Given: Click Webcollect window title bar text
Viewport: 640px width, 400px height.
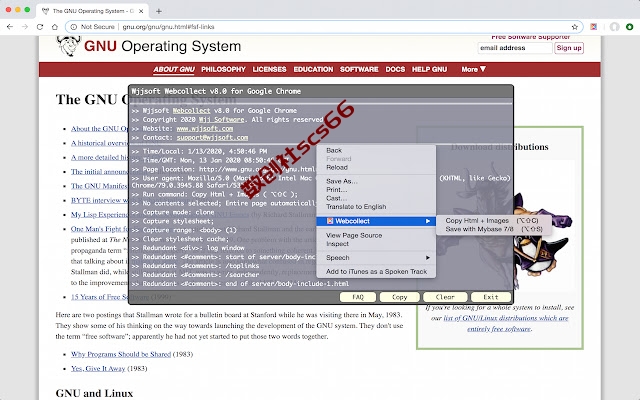Looking at the screenshot, I should pos(216,91).
